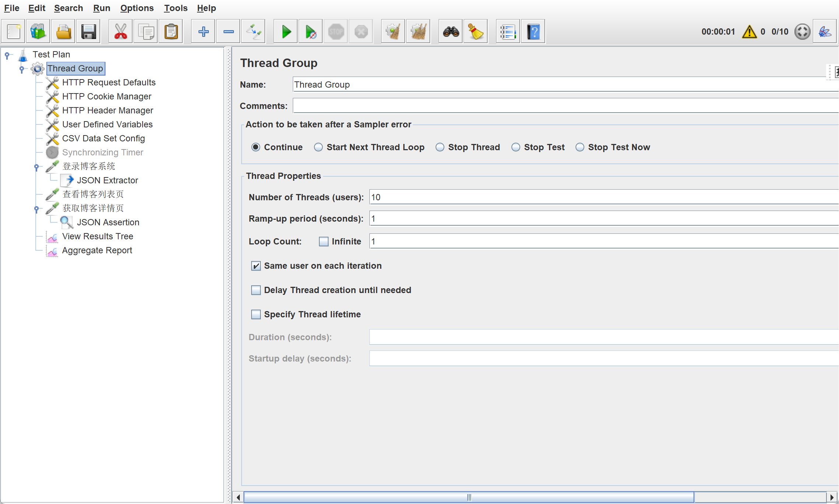This screenshot has width=839, height=504.
Task: Collapse the Test Plan root node
Action: pos(7,55)
